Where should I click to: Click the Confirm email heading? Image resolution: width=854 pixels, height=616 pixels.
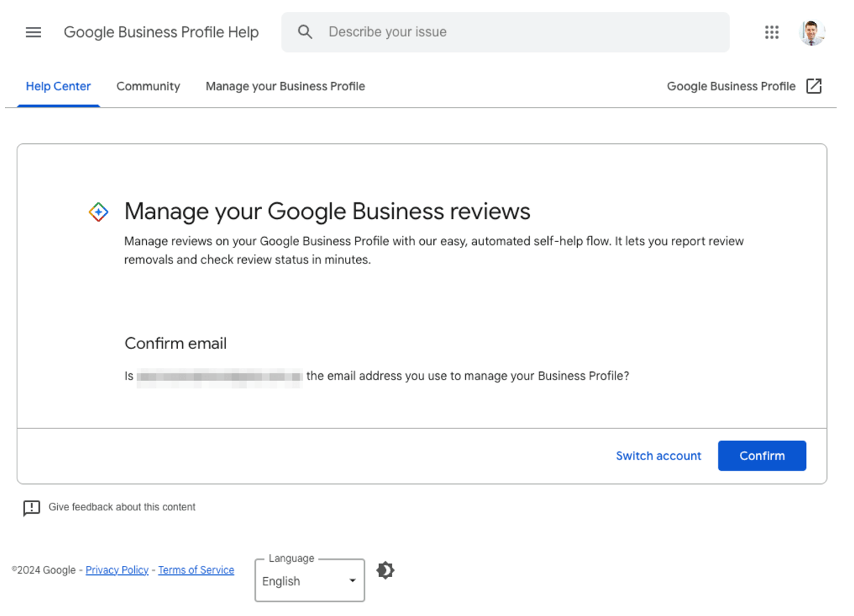176,343
